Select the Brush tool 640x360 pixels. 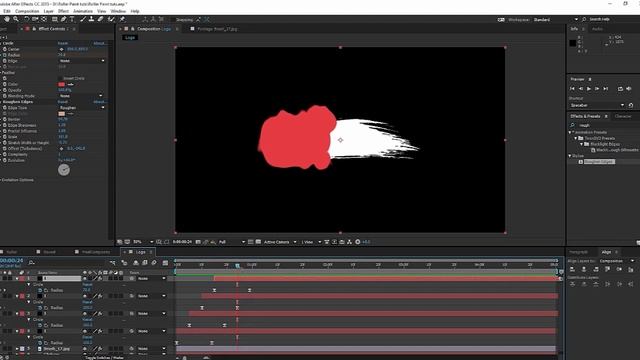83,19
